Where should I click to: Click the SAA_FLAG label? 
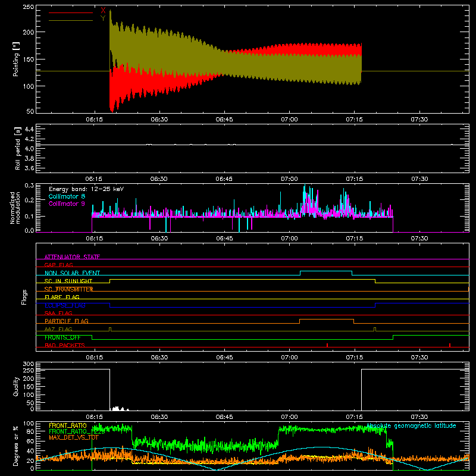[58, 313]
